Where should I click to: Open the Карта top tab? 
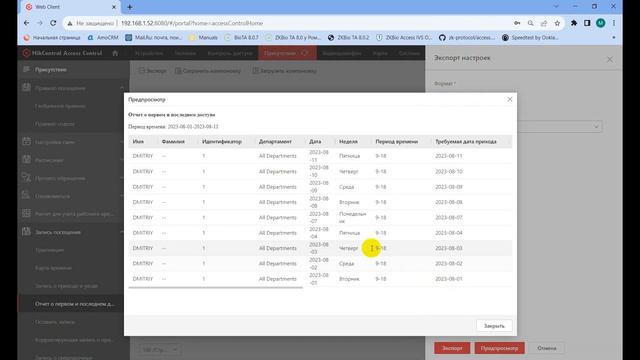pos(380,53)
